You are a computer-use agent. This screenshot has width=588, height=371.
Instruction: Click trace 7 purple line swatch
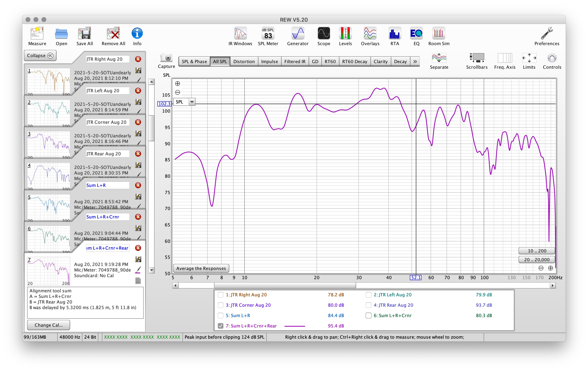coord(295,326)
